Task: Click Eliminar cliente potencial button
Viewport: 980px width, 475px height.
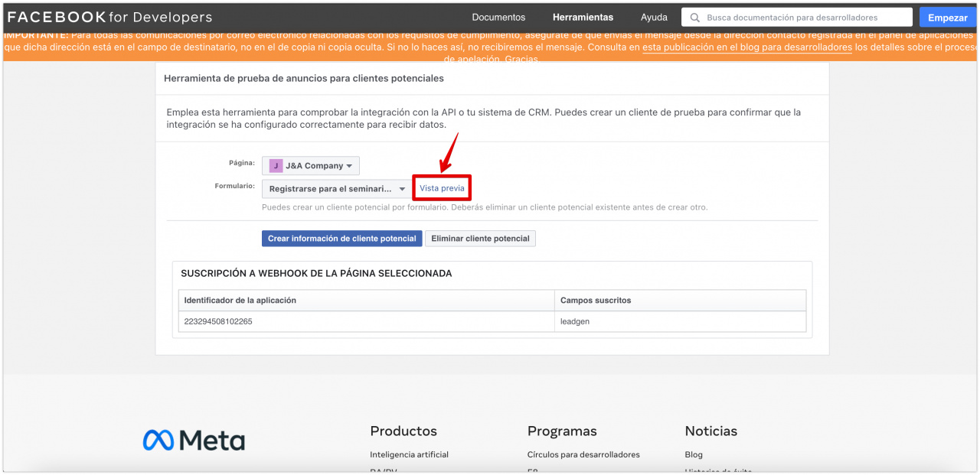Action: (x=480, y=239)
